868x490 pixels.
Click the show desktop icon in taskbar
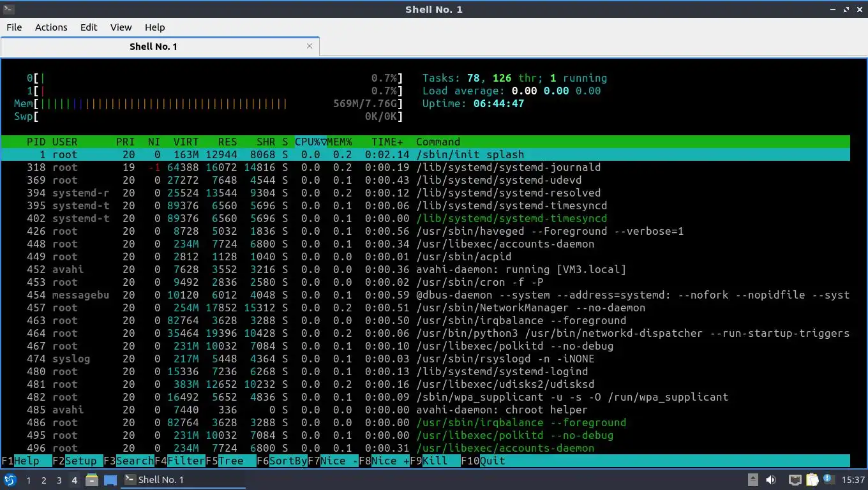(x=110, y=480)
